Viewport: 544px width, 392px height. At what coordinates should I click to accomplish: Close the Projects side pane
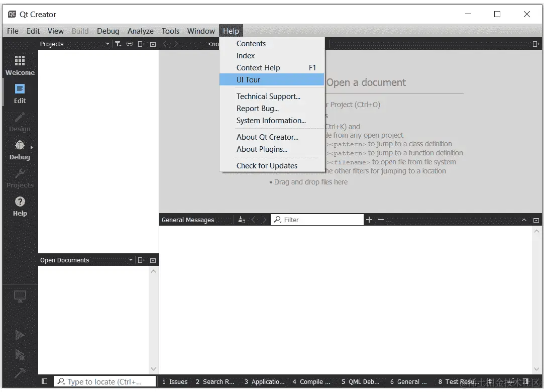pos(153,44)
